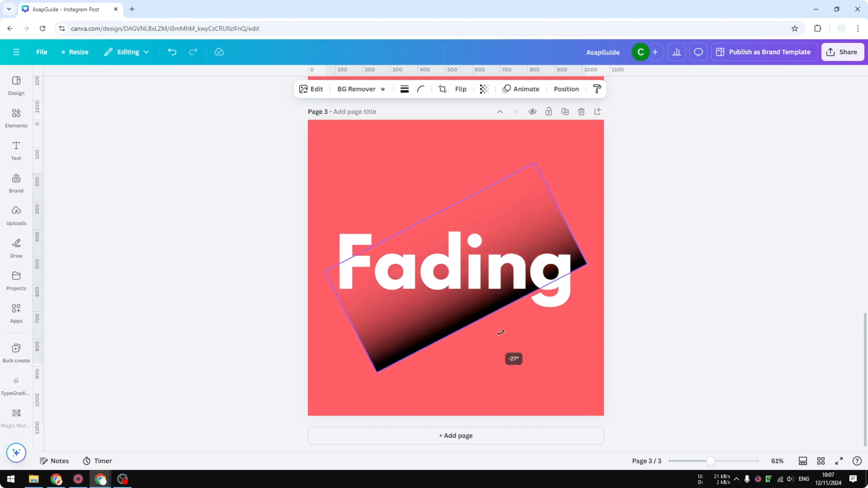Select the Copy style (paint roller) tool

tap(597, 89)
